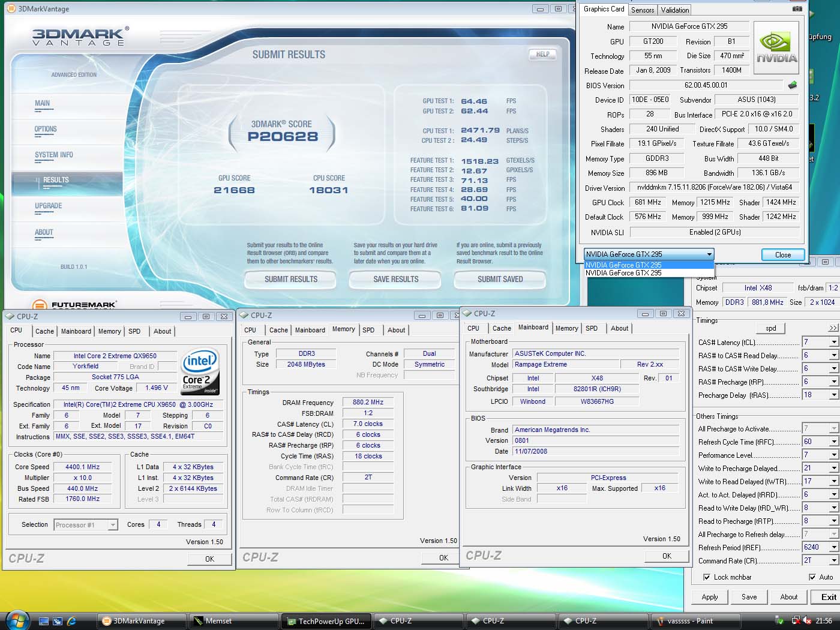Click the taskbar clock showing 21:56
840x630 pixels.
[x=824, y=621]
